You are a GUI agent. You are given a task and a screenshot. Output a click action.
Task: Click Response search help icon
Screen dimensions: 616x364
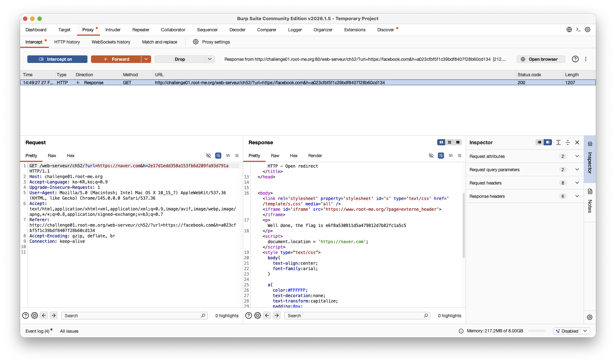249,315
